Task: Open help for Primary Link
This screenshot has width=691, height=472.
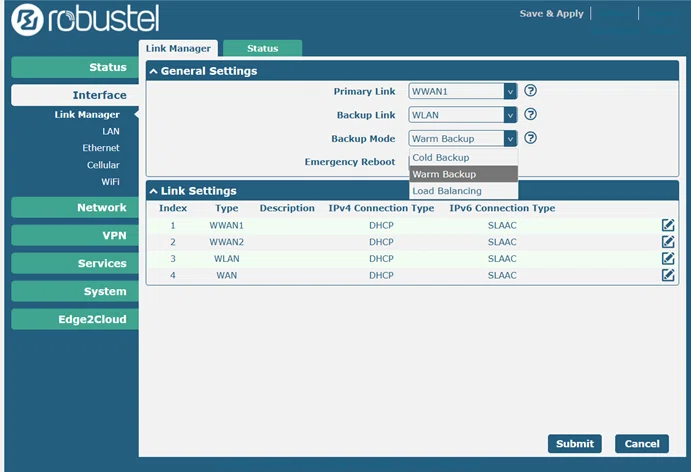Action: [x=531, y=91]
